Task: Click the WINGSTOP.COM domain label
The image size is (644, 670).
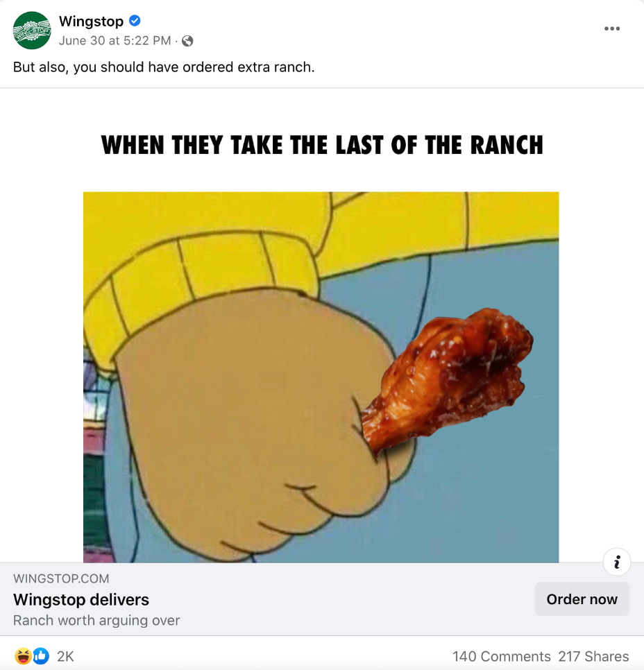Action: 61,578
